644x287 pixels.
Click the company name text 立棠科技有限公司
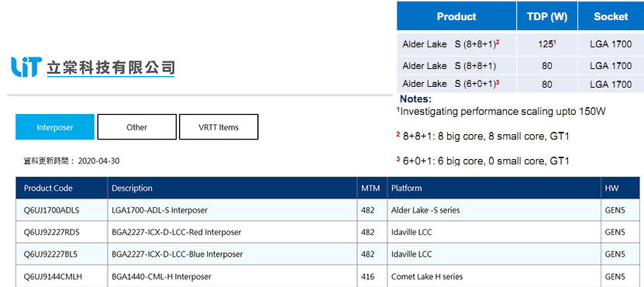coord(111,67)
